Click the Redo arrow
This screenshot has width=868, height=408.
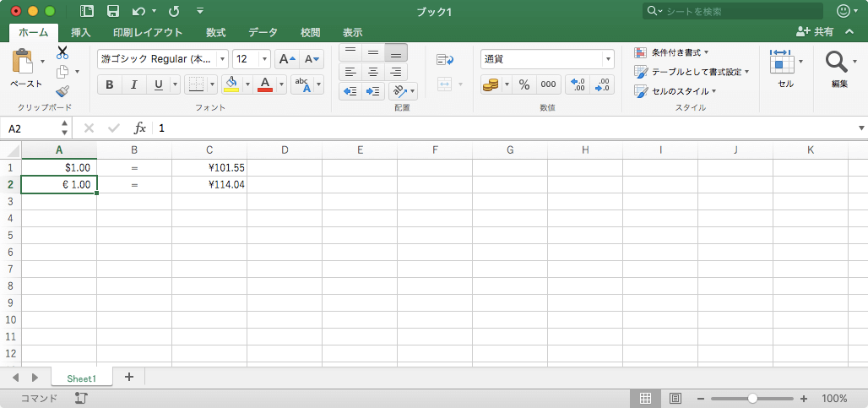click(173, 11)
